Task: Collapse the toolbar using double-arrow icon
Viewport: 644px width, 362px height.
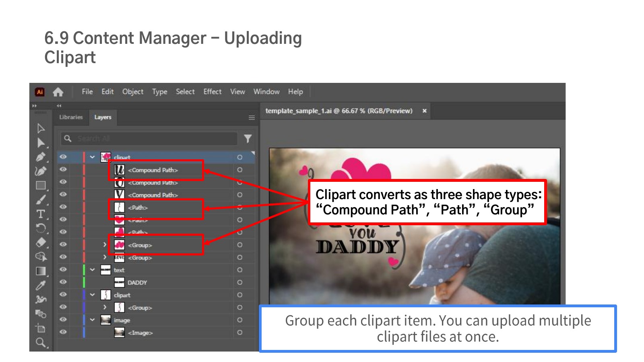Action: pos(35,106)
